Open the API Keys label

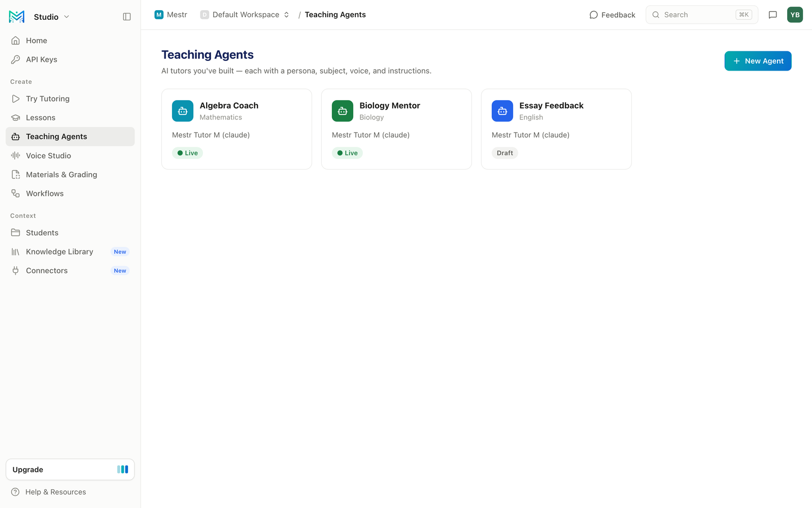click(x=42, y=59)
